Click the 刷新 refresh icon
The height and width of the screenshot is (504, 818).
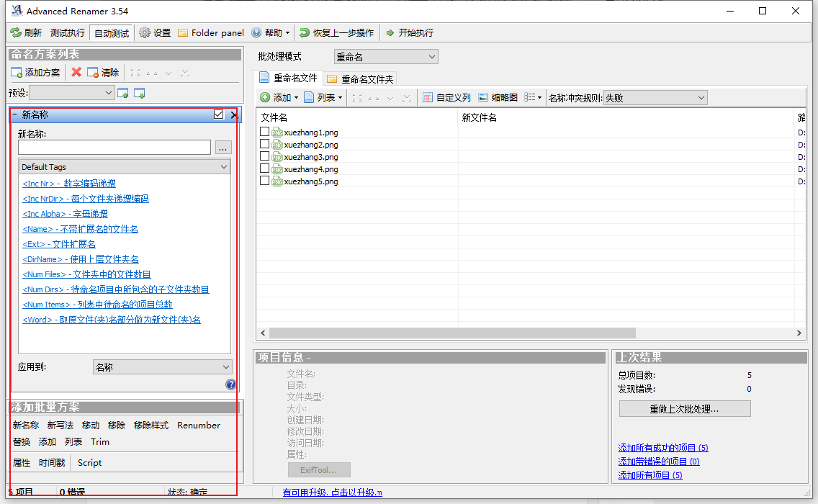tap(16, 33)
